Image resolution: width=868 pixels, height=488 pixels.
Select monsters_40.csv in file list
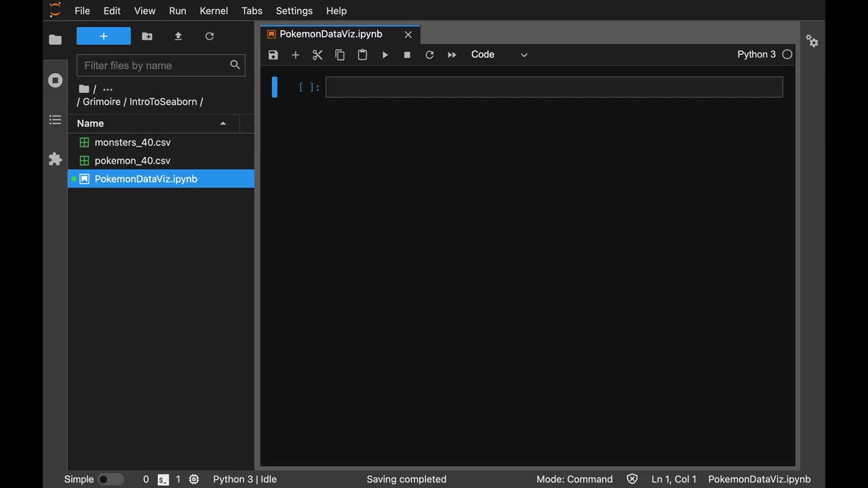(161, 142)
